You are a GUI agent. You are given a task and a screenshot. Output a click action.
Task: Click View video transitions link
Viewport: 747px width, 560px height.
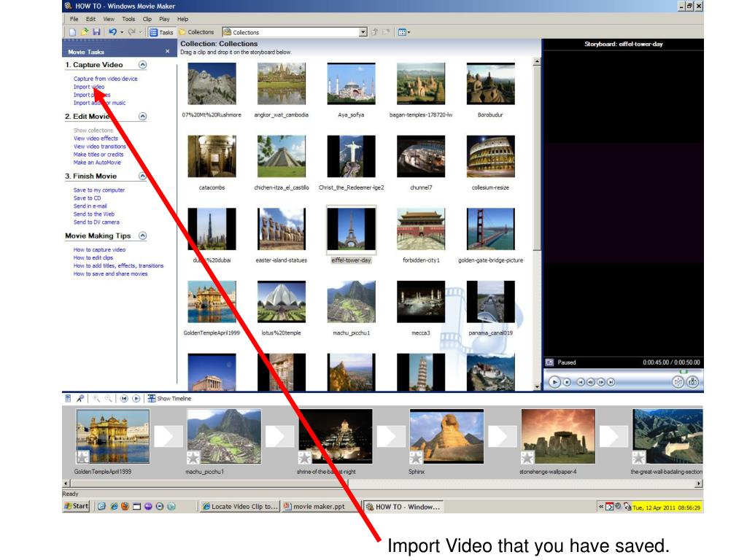[x=99, y=147]
